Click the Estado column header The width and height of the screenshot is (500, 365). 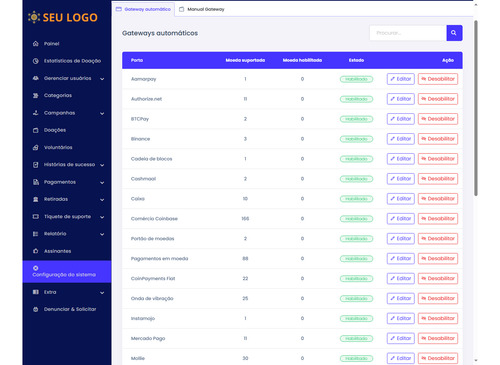[356, 60]
